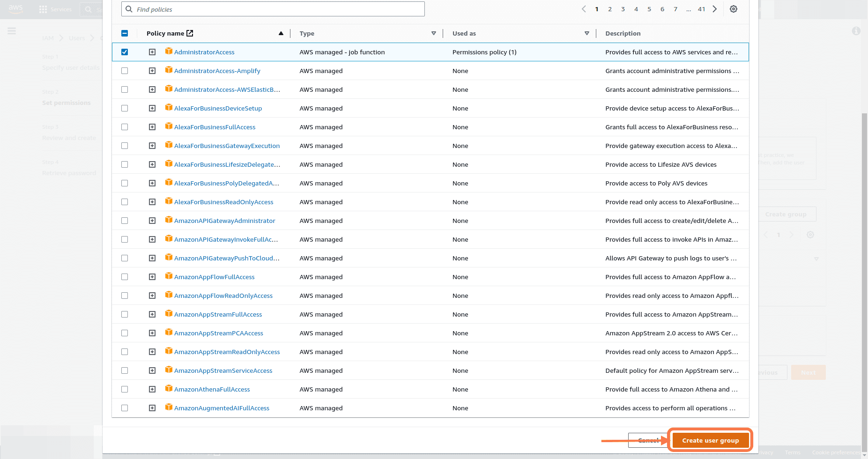Click 'Permissions policy (1)' in AdministratorAccess row
The image size is (868, 459).
click(484, 52)
